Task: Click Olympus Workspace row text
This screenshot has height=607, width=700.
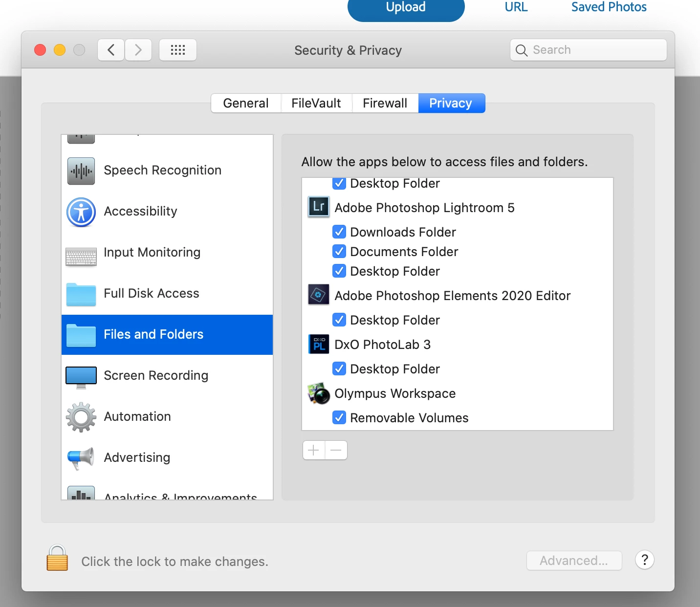Action: pyautogui.click(x=395, y=393)
